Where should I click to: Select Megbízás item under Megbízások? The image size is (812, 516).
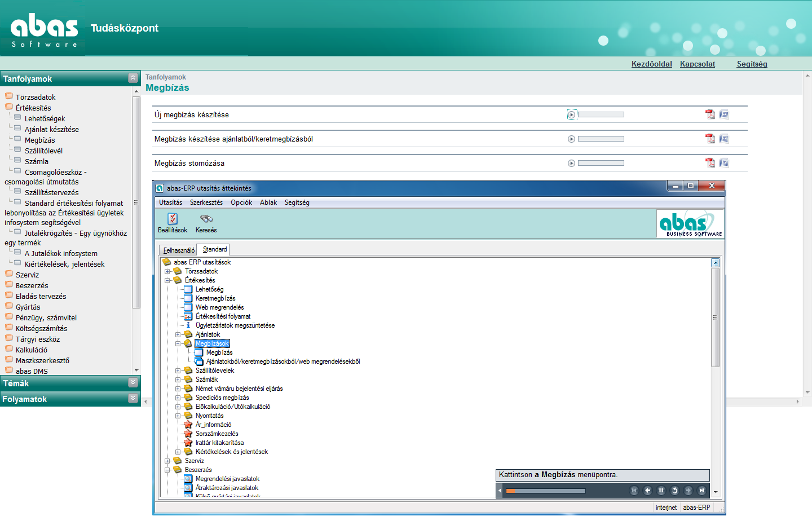[x=219, y=352]
